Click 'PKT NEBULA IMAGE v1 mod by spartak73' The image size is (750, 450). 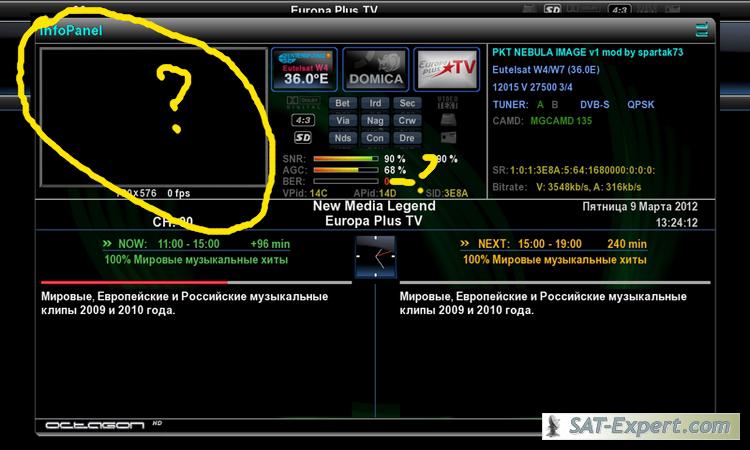pyautogui.click(x=588, y=52)
